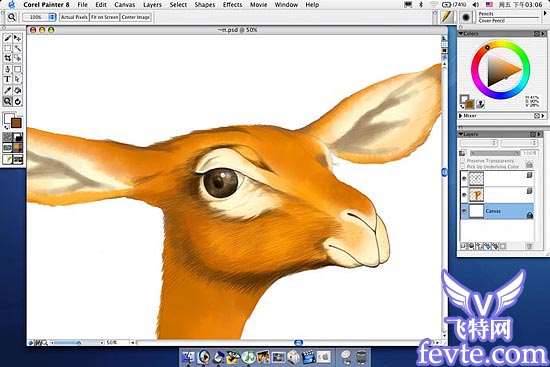This screenshot has width=550, height=367.
Task: Open the brush category pencil icon
Action: point(447,17)
